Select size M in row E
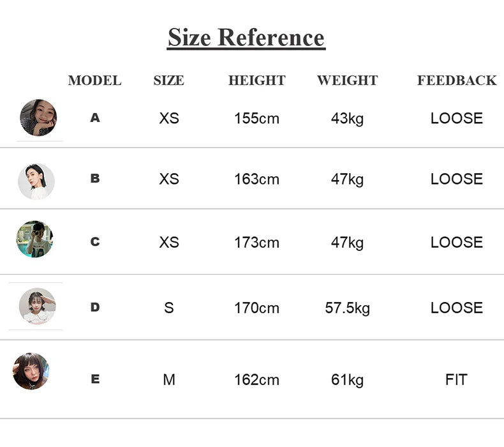 click(169, 380)
